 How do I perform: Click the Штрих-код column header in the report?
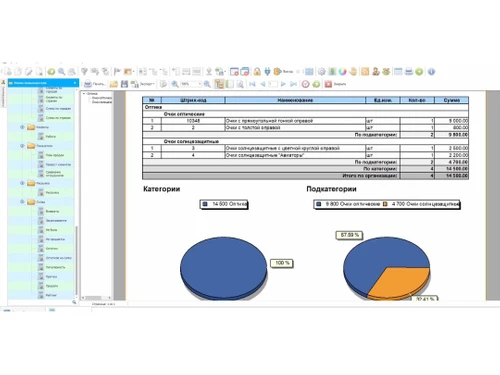point(193,100)
